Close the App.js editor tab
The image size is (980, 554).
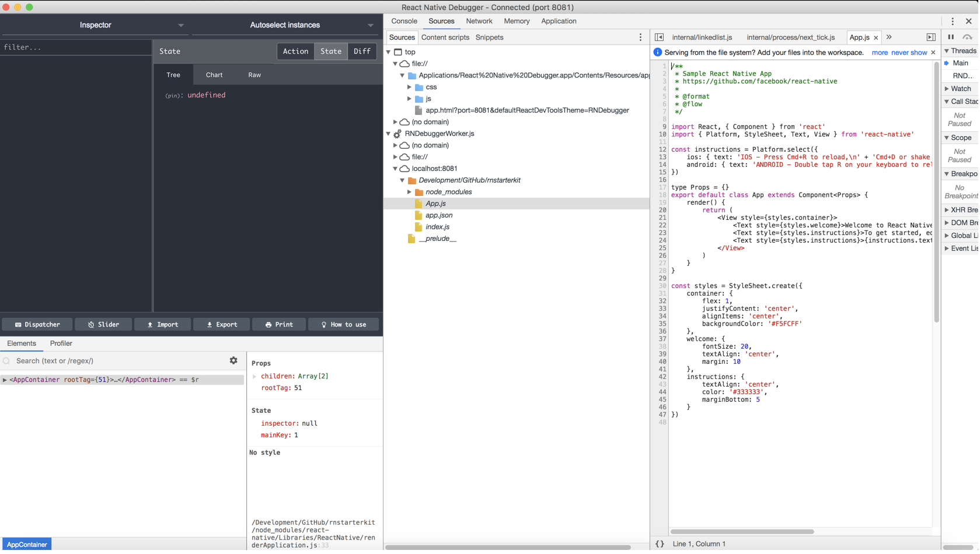[x=876, y=38]
